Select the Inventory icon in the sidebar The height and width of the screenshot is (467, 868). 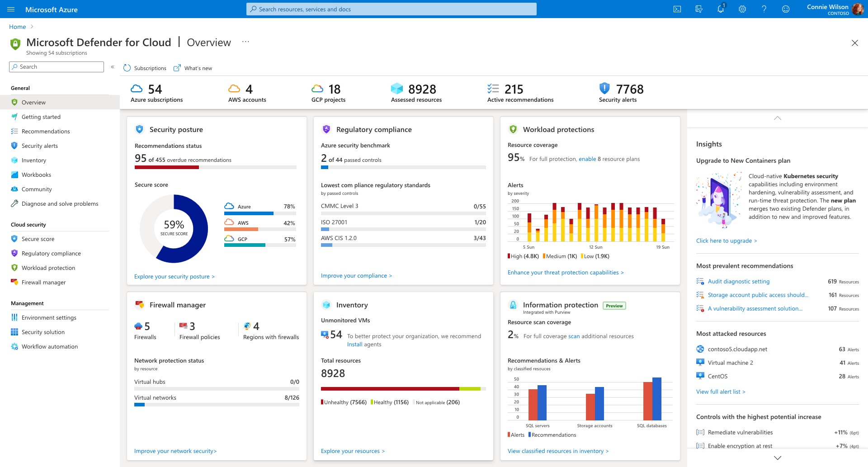coord(15,160)
